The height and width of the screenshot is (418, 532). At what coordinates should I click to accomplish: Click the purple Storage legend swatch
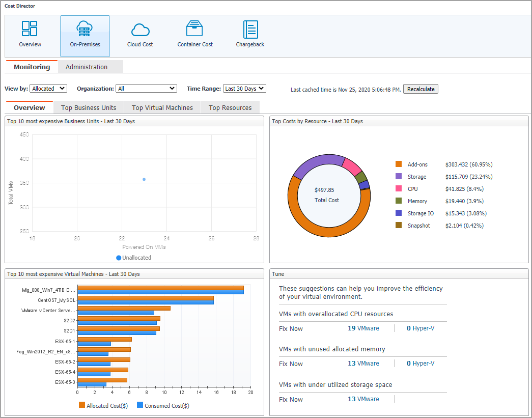[x=399, y=177]
